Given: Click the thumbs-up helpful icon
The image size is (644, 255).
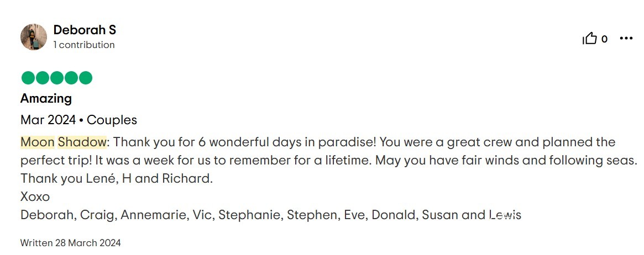Looking at the screenshot, I should (x=590, y=39).
